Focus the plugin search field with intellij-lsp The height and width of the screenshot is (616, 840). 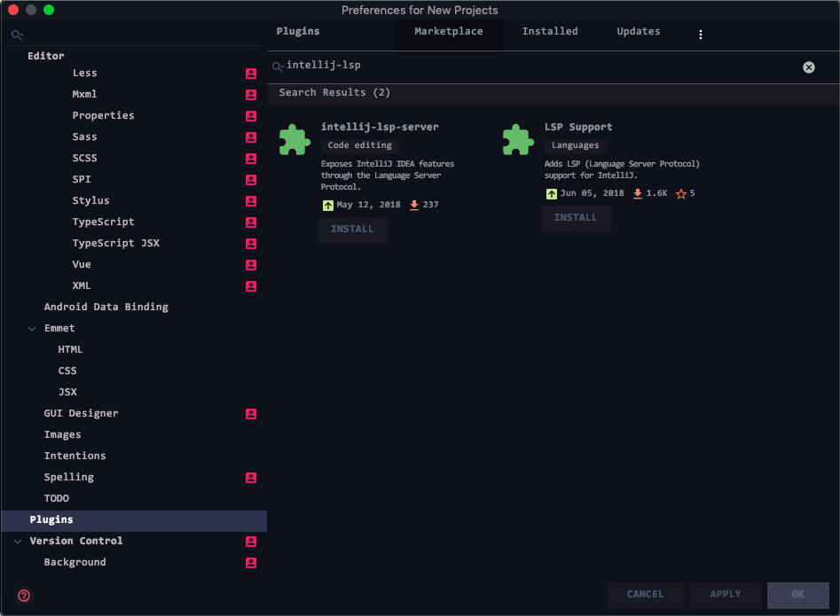541,66
